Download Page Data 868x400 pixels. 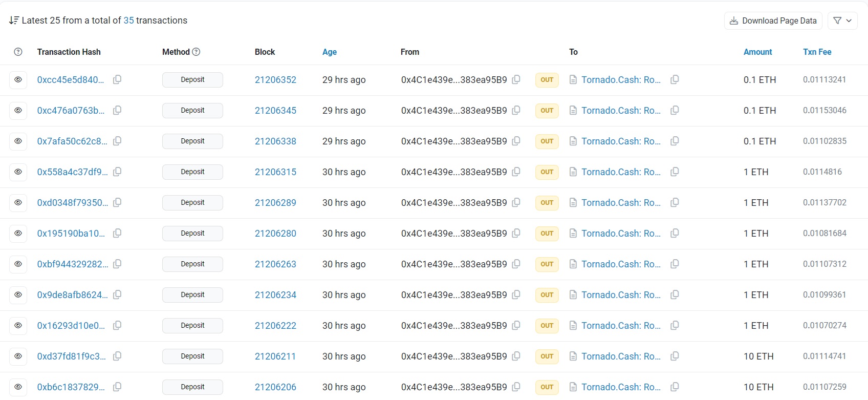pyautogui.click(x=773, y=20)
